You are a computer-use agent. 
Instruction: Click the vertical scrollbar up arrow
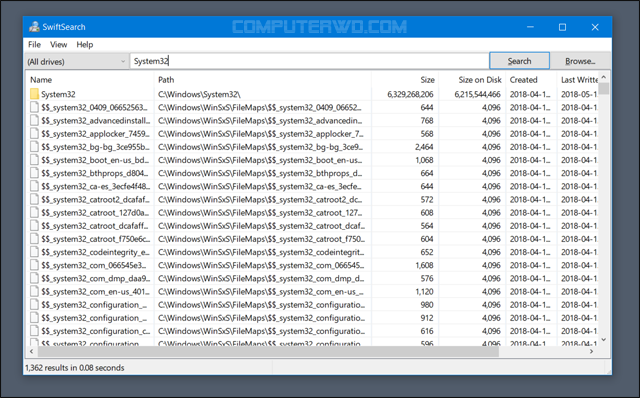(604, 77)
